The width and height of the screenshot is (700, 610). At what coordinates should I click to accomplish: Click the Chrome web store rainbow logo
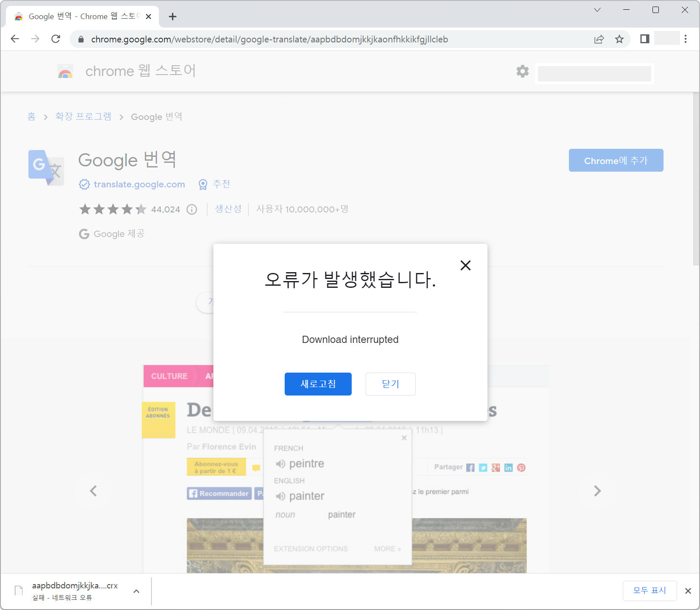65,71
